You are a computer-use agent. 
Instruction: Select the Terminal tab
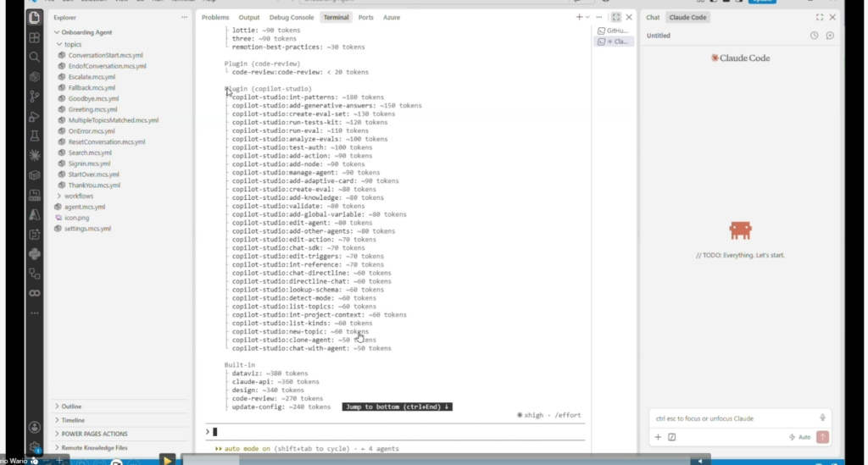(336, 17)
